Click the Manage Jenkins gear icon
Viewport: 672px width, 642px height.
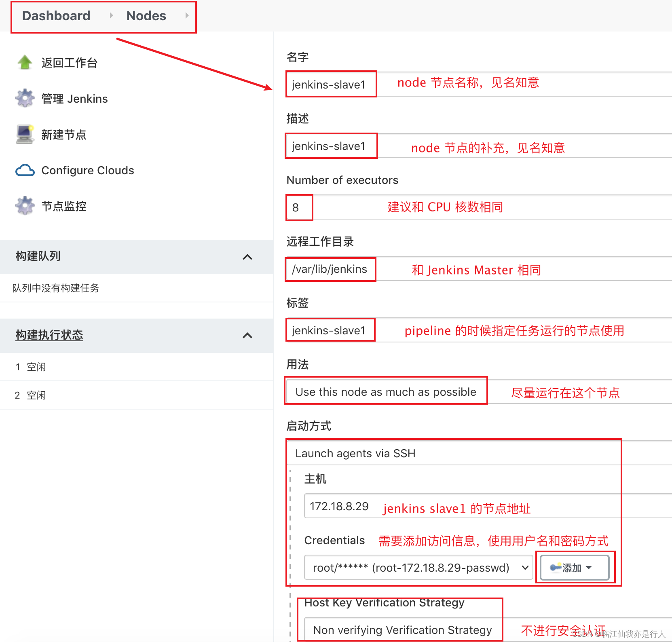(25, 98)
